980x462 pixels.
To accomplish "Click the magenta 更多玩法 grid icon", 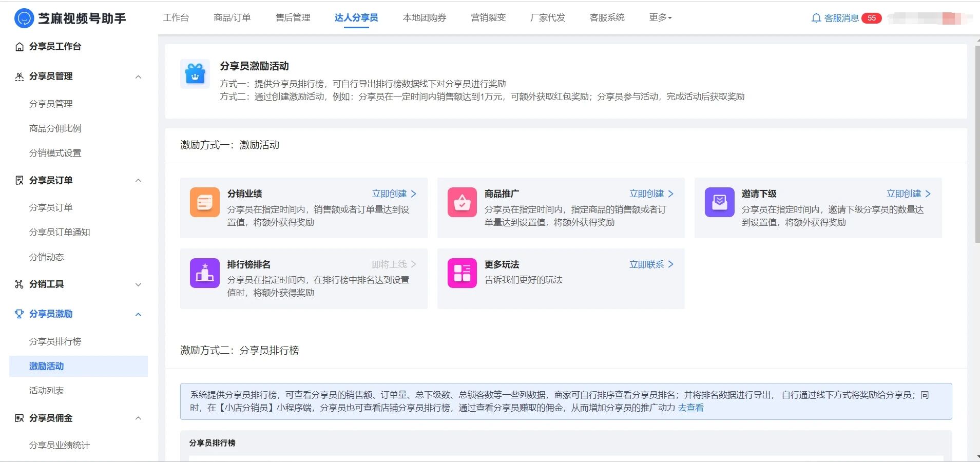I will point(462,273).
